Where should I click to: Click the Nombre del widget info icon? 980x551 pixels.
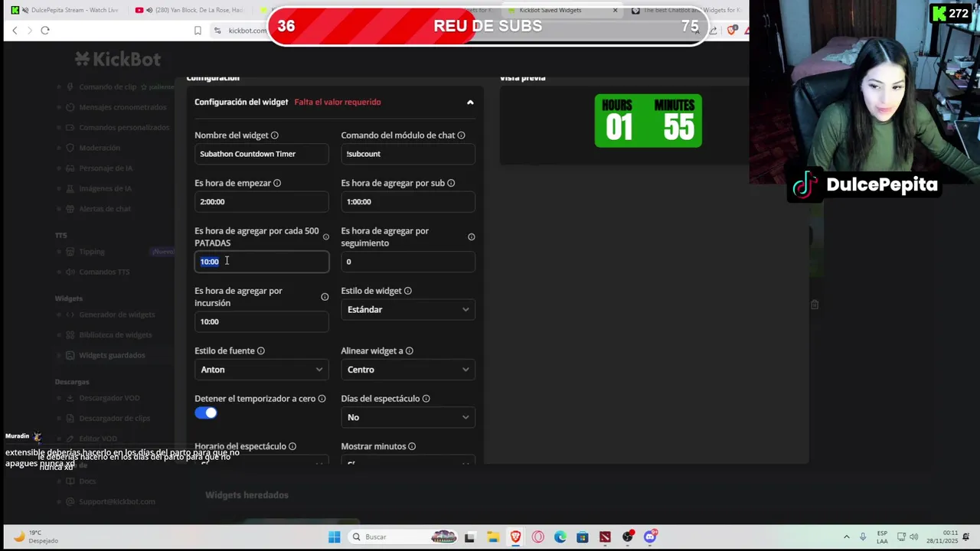point(275,135)
